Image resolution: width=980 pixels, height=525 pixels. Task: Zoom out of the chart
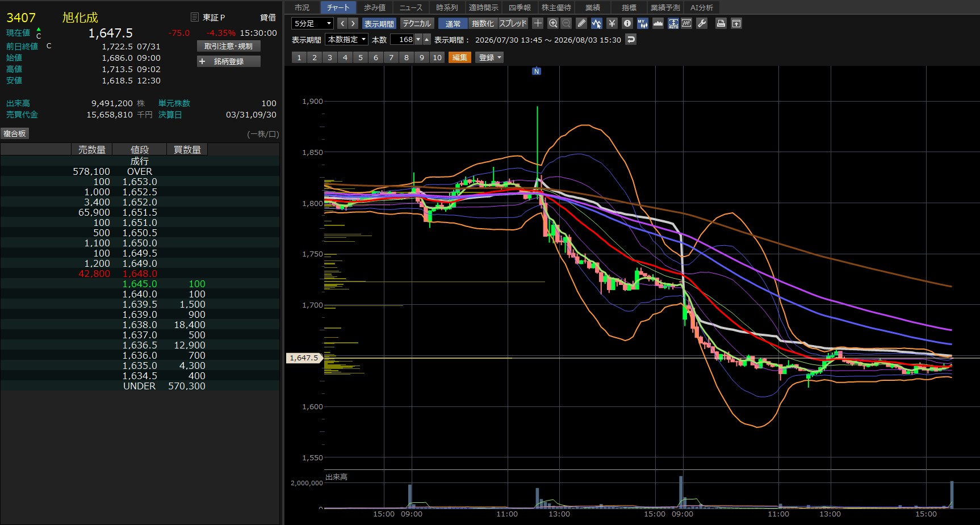pyautogui.click(x=566, y=23)
